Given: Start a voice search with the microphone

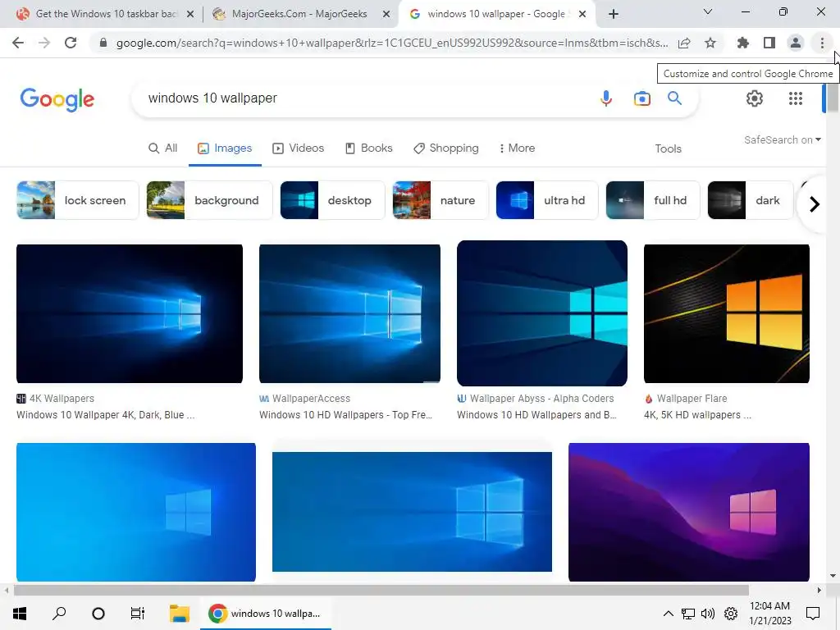Looking at the screenshot, I should 606,98.
